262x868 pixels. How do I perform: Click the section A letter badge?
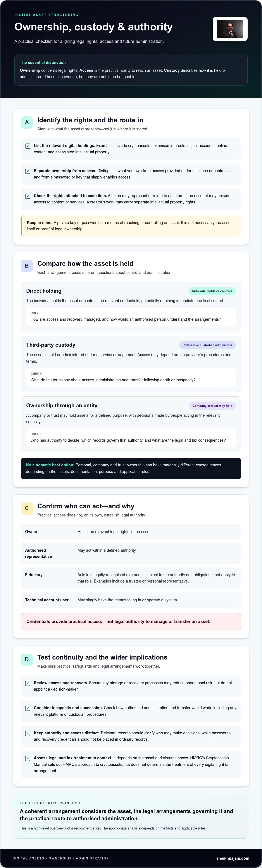pos(27,122)
